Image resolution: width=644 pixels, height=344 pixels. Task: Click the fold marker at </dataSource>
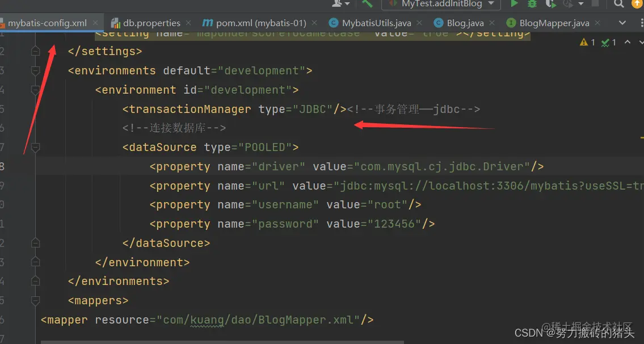[35, 243]
